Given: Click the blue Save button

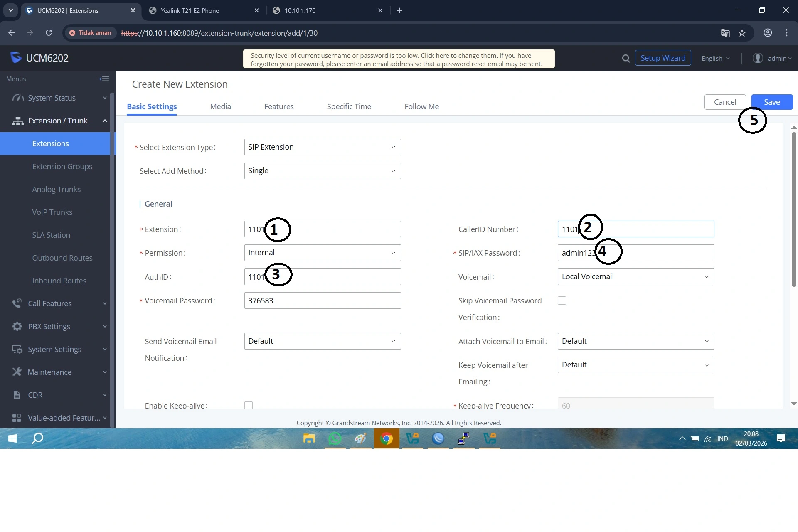Looking at the screenshot, I should click(x=771, y=102).
